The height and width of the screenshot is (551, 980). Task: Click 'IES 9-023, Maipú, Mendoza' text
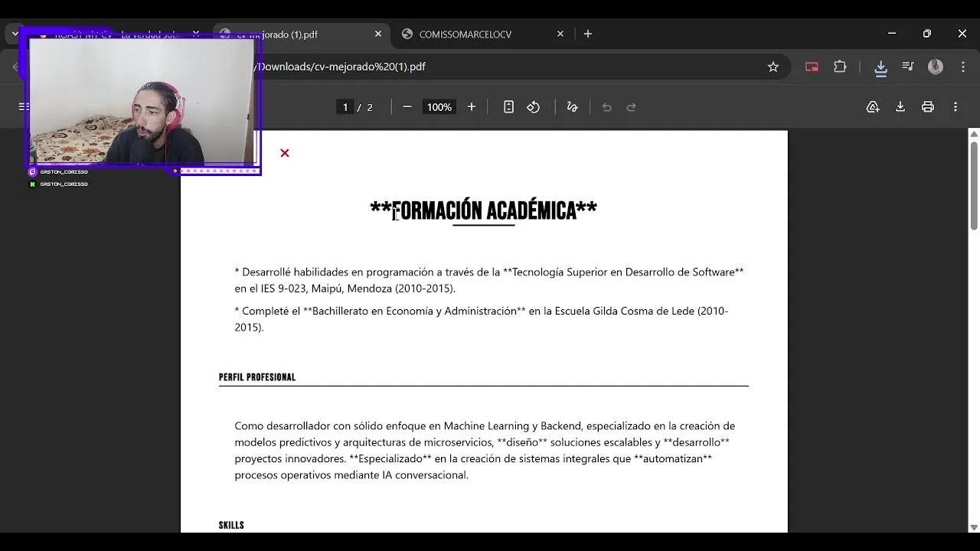pyautogui.click(x=326, y=289)
